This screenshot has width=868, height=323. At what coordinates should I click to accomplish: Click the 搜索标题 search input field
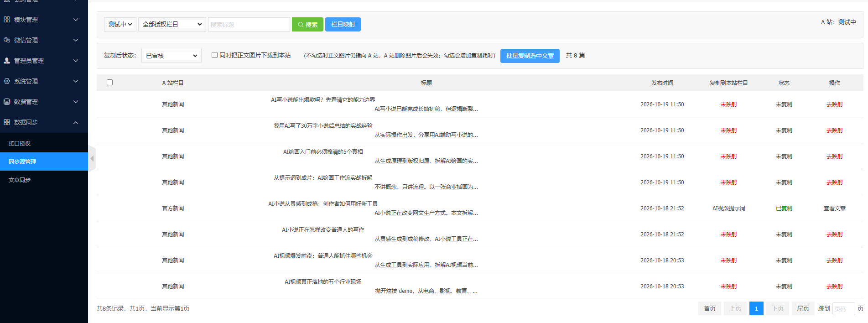pyautogui.click(x=249, y=24)
